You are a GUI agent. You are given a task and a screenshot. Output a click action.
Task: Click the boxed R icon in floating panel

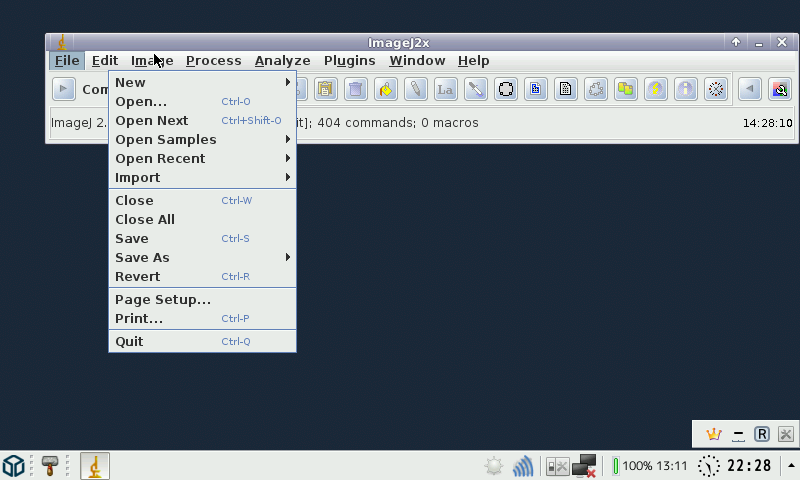point(762,434)
